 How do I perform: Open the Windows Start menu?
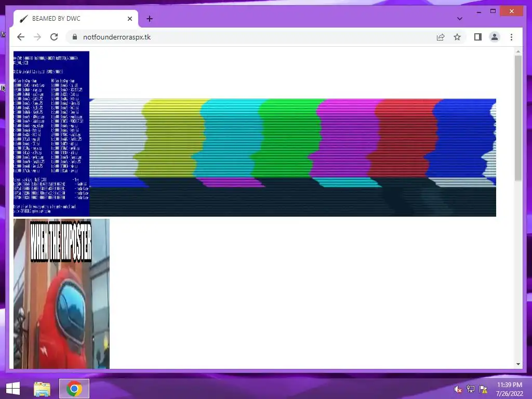click(x=13, y=389)
